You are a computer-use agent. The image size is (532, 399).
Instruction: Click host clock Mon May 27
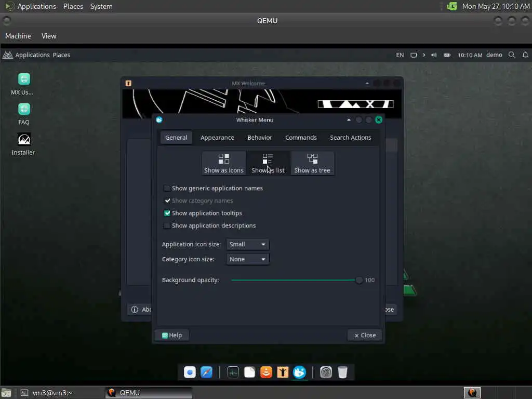[496, 6]
